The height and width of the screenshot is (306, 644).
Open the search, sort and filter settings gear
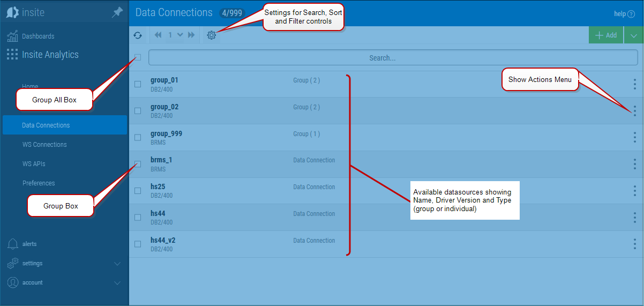coord(212,35)
